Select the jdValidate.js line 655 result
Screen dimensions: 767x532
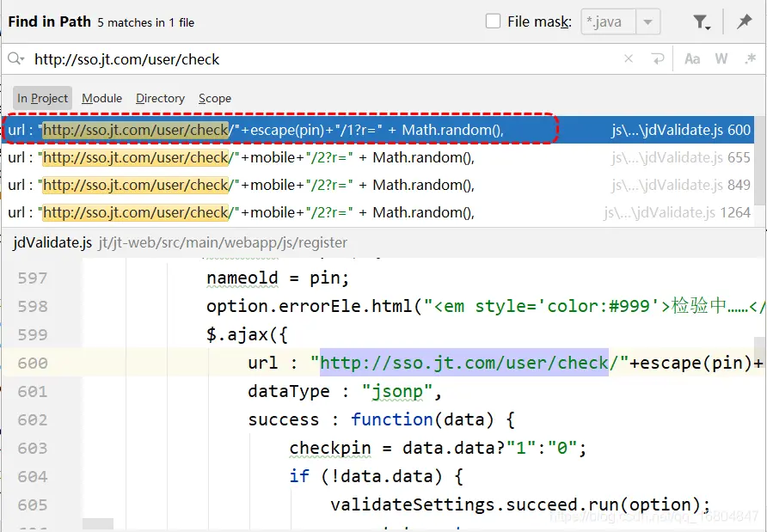pos(344,157)
